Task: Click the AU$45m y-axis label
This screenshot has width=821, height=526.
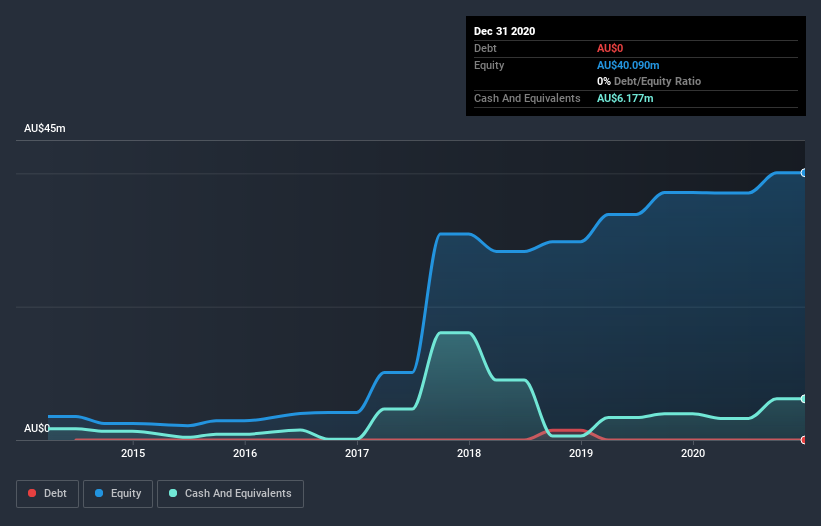Action: pos(45,128)
